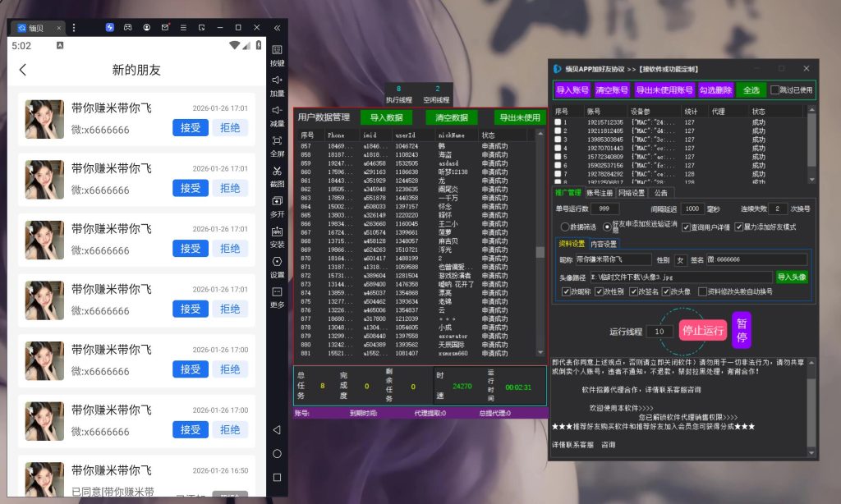
Task: Open the 设置 settings icon in sidebar
Action: tap(277, 262)
